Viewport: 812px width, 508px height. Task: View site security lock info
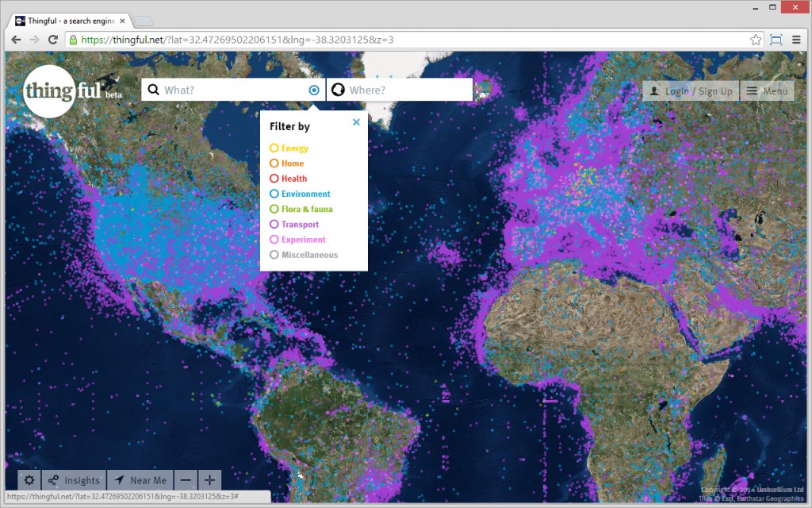pos(73,40)
